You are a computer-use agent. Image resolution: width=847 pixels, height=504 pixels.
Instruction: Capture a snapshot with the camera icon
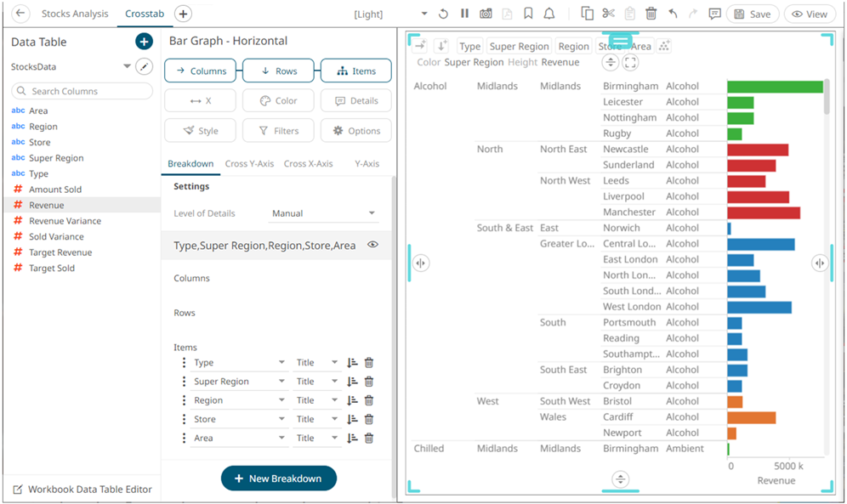[486, 14]
